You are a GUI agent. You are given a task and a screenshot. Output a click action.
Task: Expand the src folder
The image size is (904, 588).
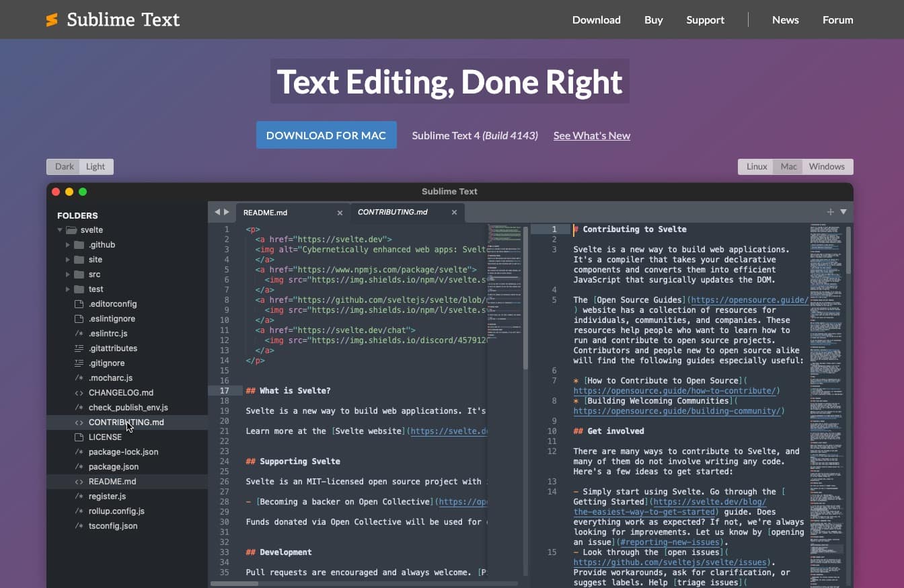67,274
